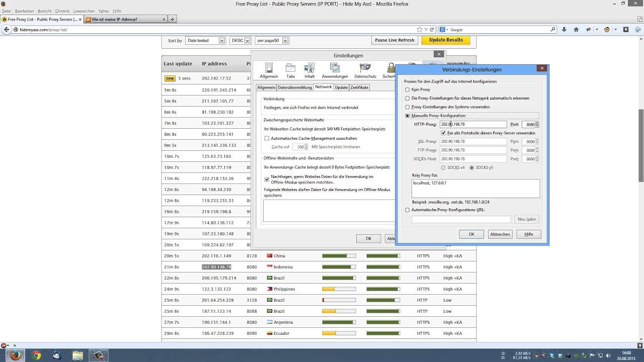Image resolution: width=644 pixels, height=362 pixels.
Task: Switch to the Datenübermittlung tab
Action: [295, 87]
